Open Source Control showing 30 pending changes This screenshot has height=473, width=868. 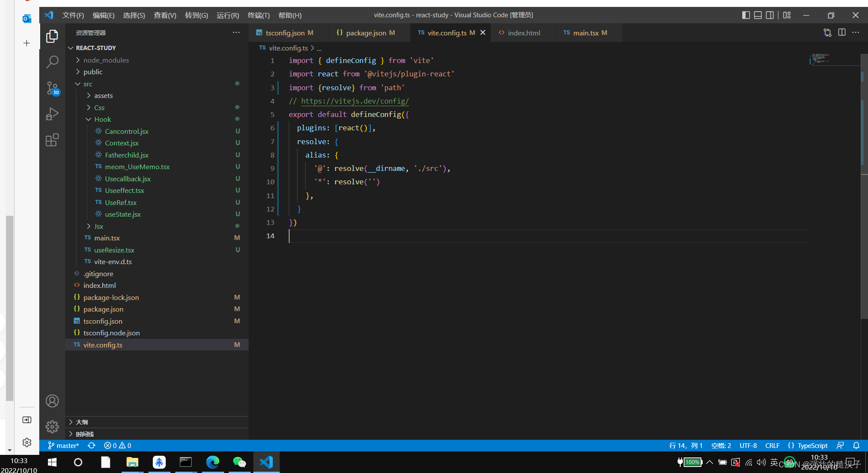(x=52, y=88)
